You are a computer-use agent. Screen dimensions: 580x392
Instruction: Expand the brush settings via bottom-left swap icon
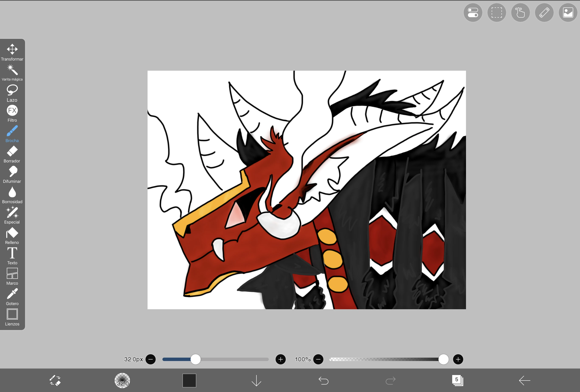[55, 380]
